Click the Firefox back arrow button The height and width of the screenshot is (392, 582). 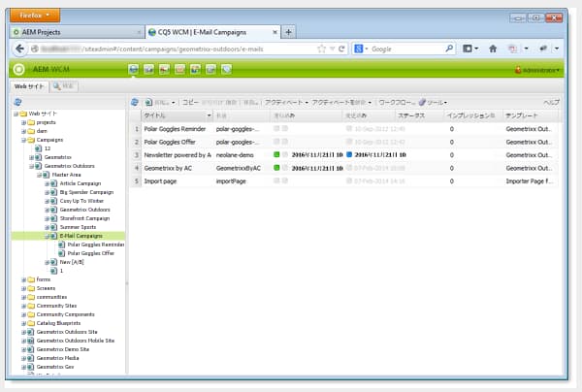pyautogui.click(x=20, y=49)
